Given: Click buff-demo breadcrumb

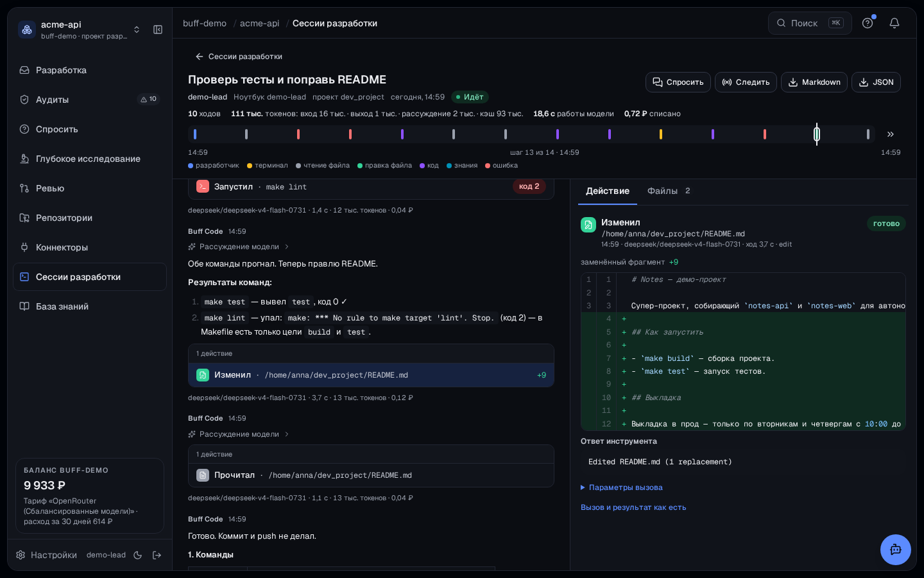Looking at the screenshot, I should 205,23.
